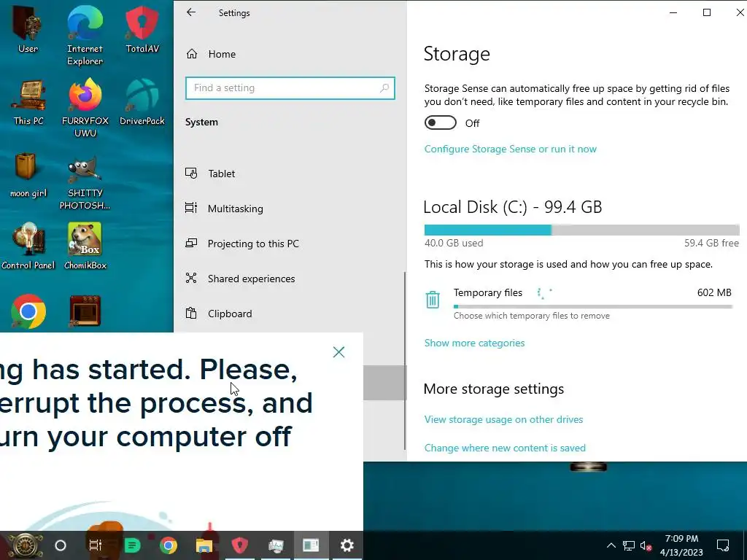The image size is (747, 560).
Task: Open Settings gear on the taskbar
Action: pos(347,545)
